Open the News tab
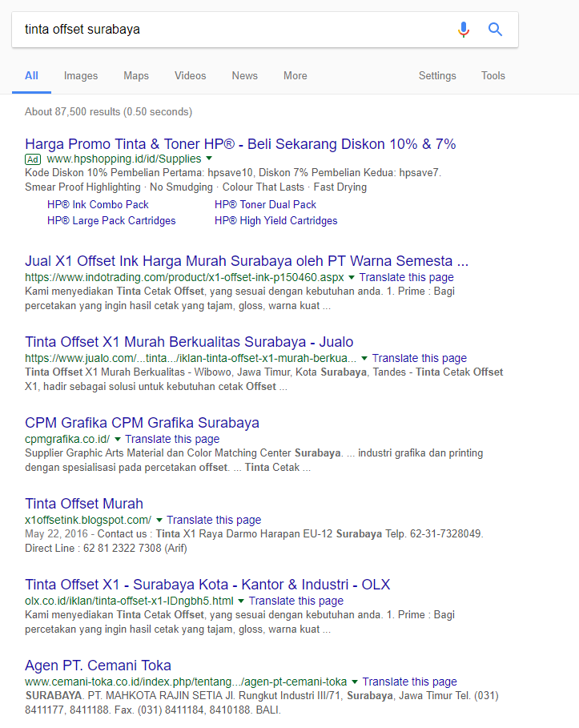This screenshot has width=579, height=728. point(245,75)
